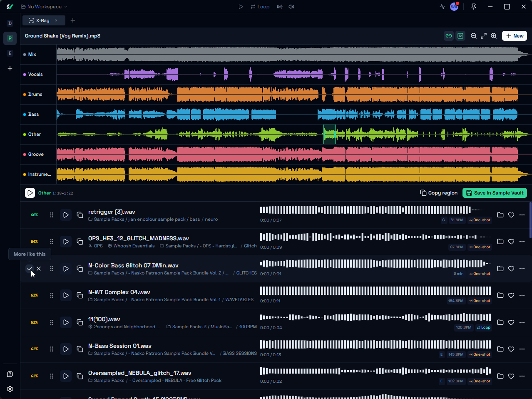This screenshot has width=532, height=399.
Task: Open more options for Oversampled_NEBULA_glitch_17.wav
Action: coord(522,376)
